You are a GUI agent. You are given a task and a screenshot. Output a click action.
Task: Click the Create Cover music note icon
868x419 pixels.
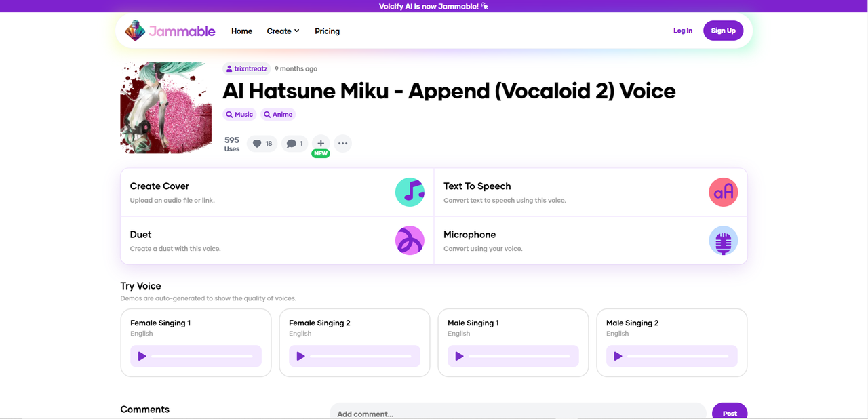tap(410, 193)
